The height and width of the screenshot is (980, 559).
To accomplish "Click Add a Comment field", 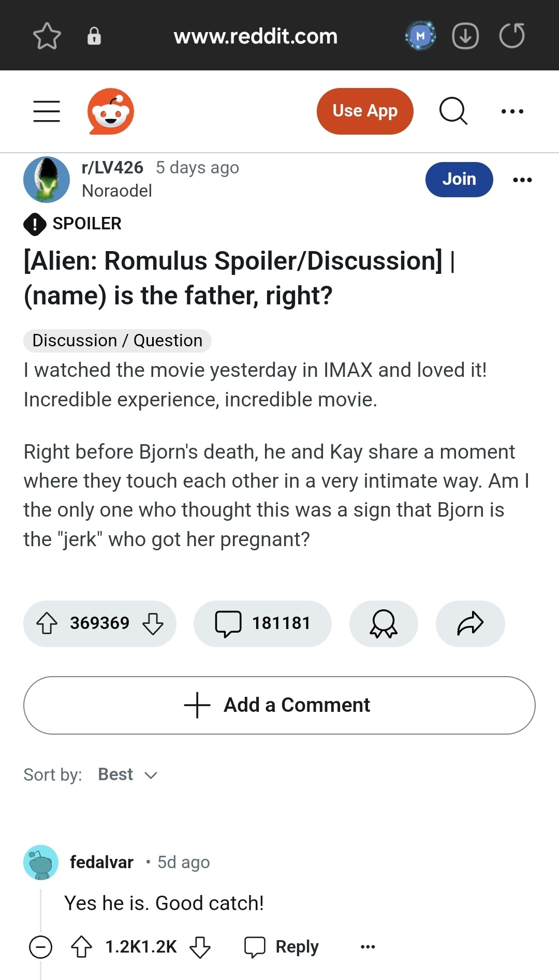I will click(x=279, y=705).
